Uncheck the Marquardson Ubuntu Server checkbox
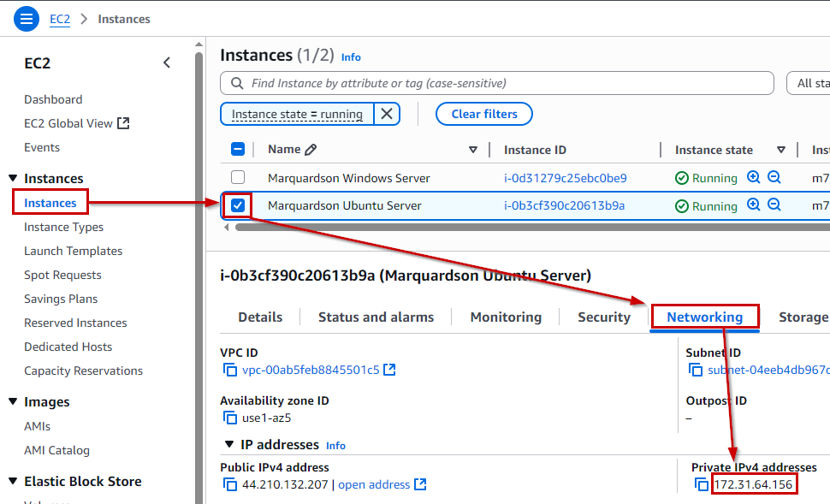 coord(238,205)
